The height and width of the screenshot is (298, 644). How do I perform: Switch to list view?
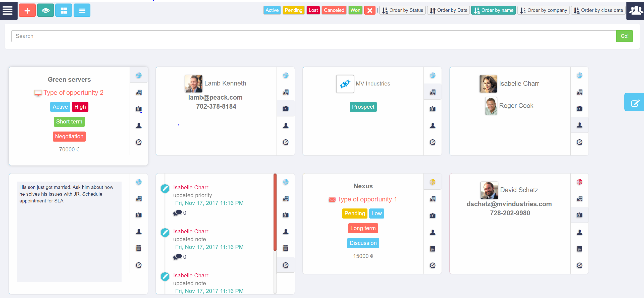[82, 11]
